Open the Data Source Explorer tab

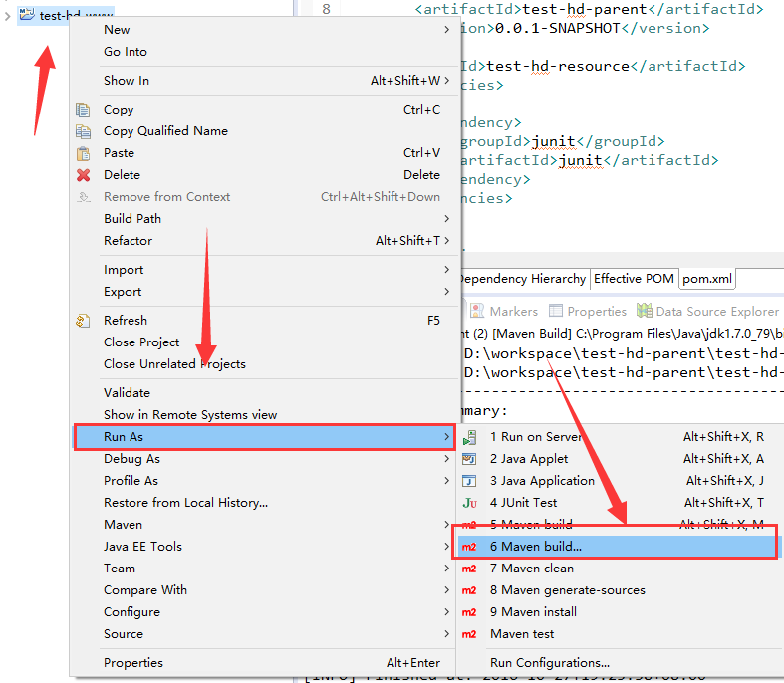[x=708, y=312]
